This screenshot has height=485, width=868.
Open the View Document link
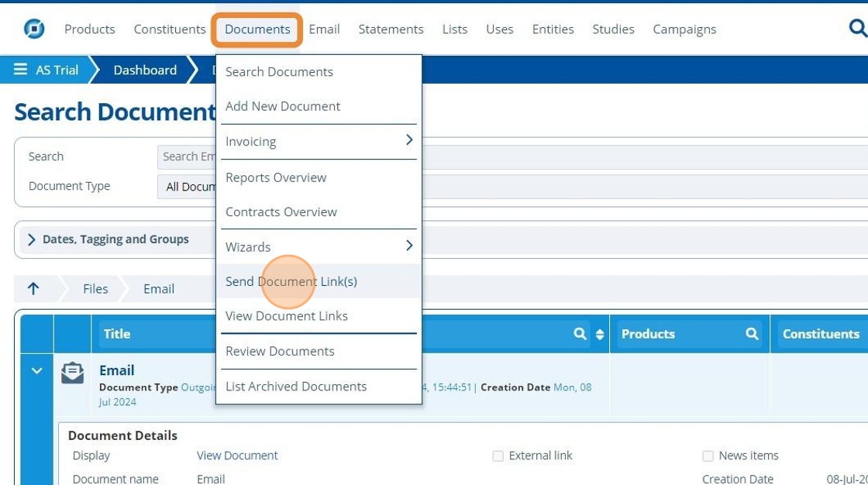(237, 456)
